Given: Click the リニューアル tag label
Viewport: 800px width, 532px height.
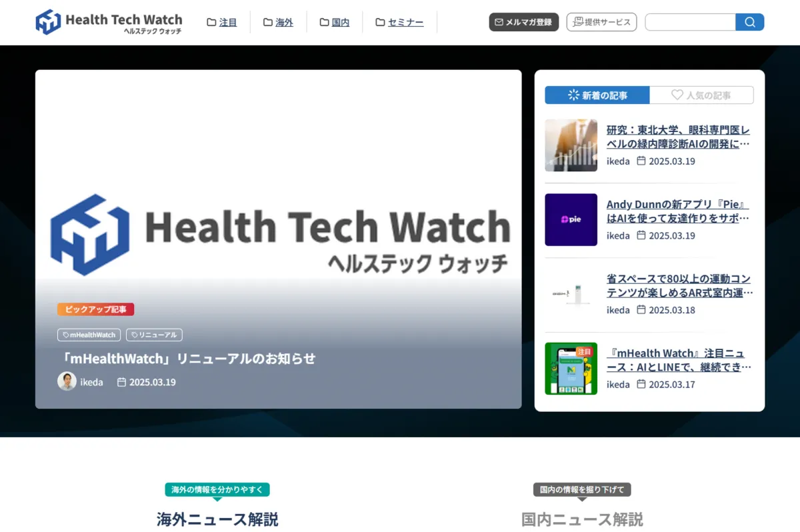Looking at the screenshot, I should [x=154, y=335].
